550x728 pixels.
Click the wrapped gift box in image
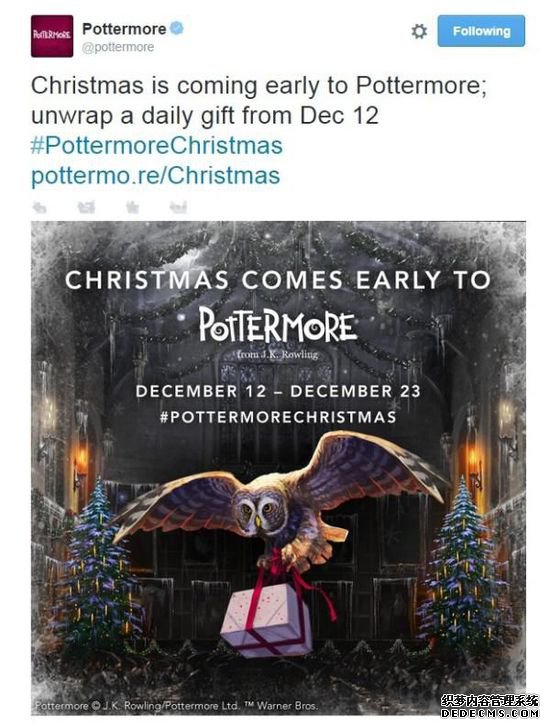pos(267,619)
